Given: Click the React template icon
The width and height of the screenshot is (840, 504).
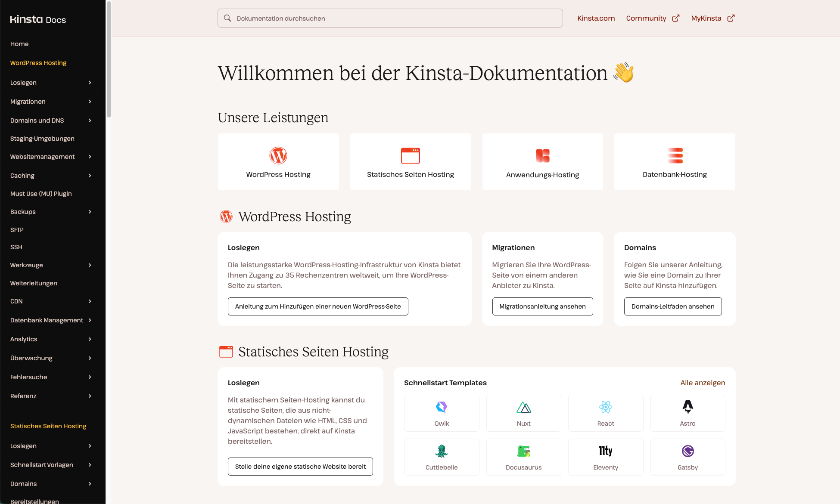Looking at the screenshot, I should [x=605, y=406].
